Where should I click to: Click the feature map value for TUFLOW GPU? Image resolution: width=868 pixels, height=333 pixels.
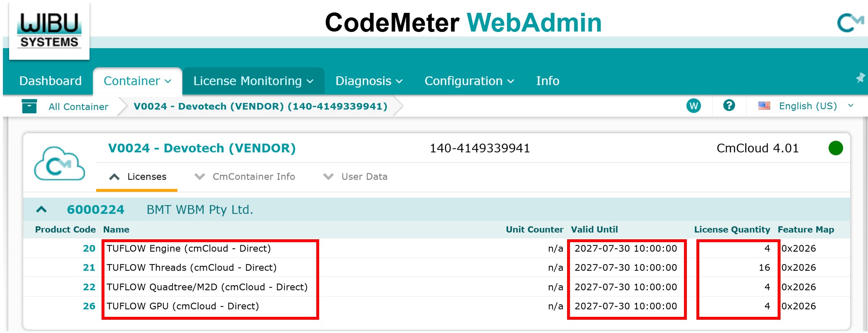click(x=799, y=306)
